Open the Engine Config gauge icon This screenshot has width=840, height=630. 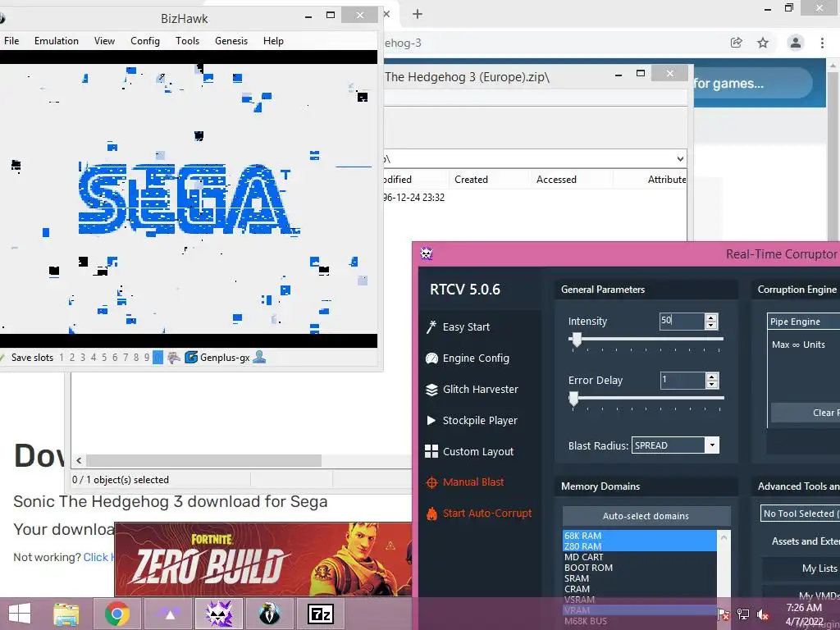coord(431,358)
